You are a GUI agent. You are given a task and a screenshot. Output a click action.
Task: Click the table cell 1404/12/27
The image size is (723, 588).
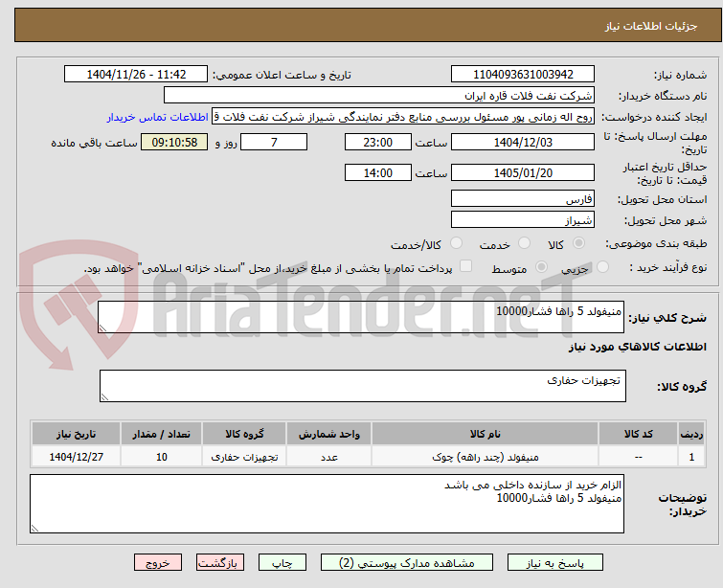click(x=76, y=457)
